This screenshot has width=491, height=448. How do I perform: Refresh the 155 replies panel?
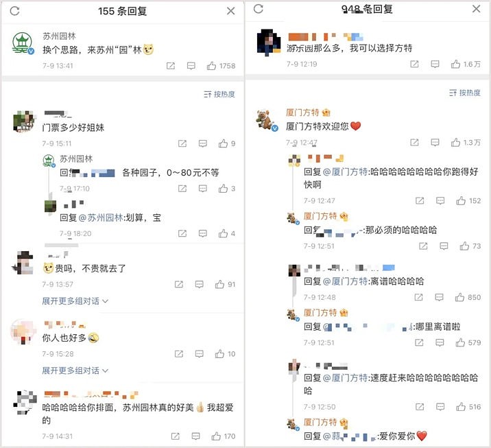pos(14,11)
